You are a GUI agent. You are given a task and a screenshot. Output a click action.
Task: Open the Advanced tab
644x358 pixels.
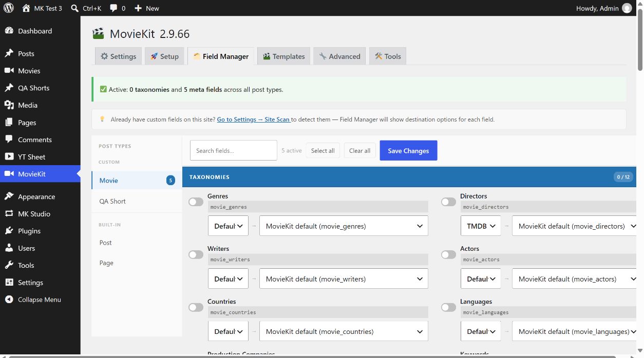coord(339,56)
